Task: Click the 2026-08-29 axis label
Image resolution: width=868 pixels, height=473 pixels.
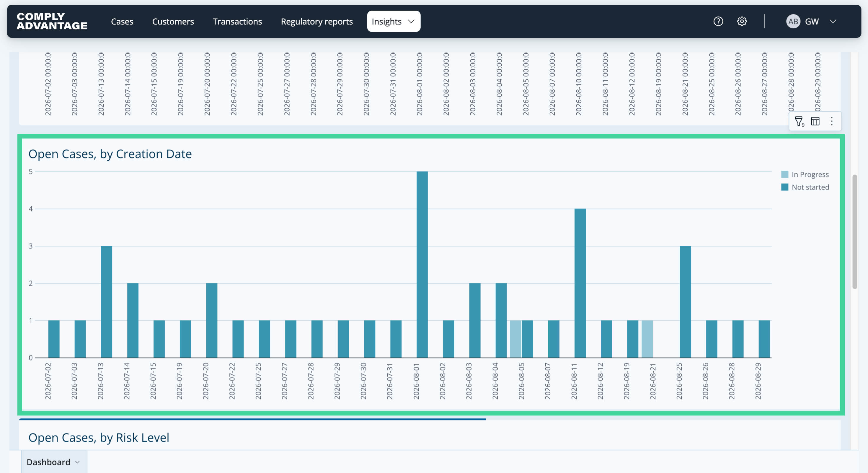Action: (x=758, y=381)
